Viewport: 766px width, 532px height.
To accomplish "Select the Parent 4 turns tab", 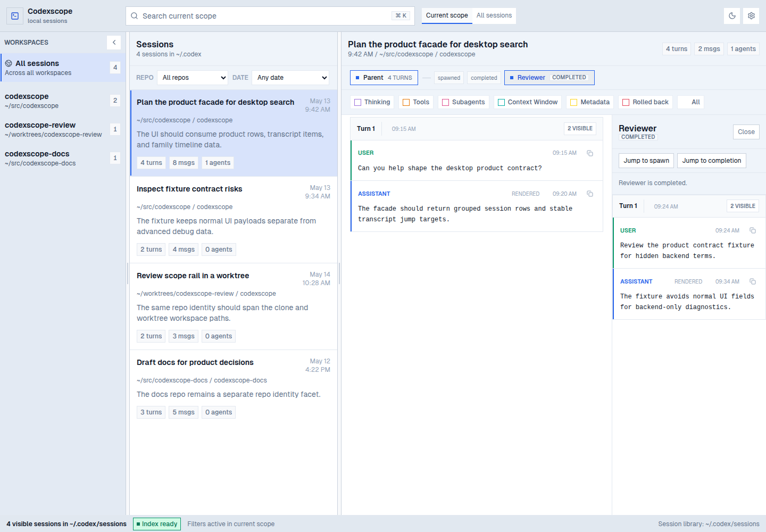I will (384, 78).
